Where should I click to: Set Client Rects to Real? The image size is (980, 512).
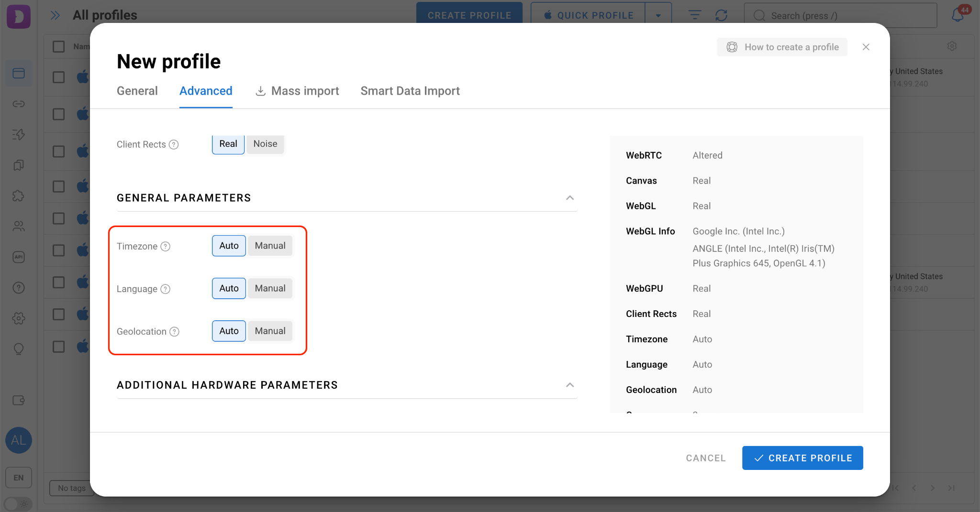tap(228, 144)
